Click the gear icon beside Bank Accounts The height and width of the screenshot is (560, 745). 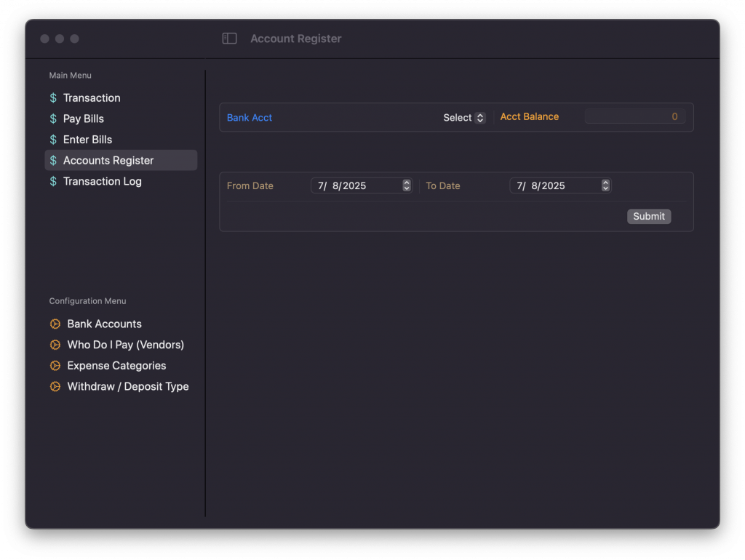[x=55, y=324]
